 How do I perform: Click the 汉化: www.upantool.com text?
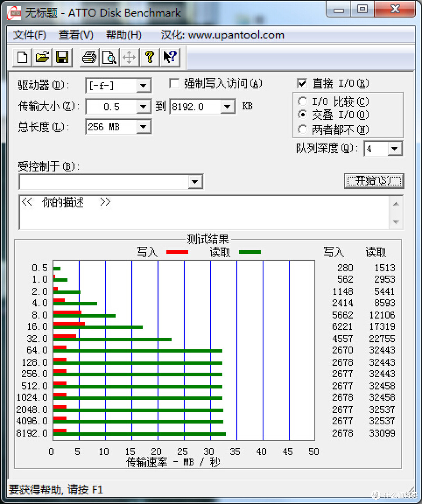point(222,35)
